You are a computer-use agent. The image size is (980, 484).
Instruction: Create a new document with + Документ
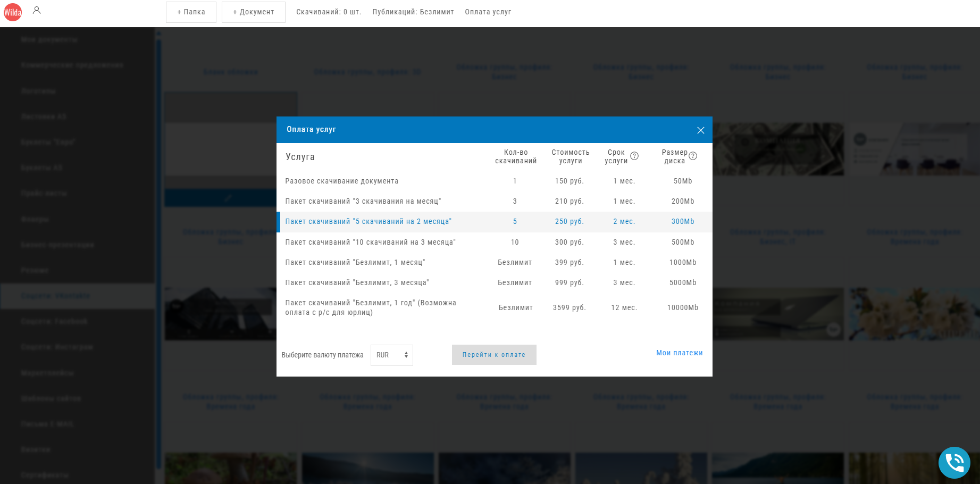coord(254,12)
